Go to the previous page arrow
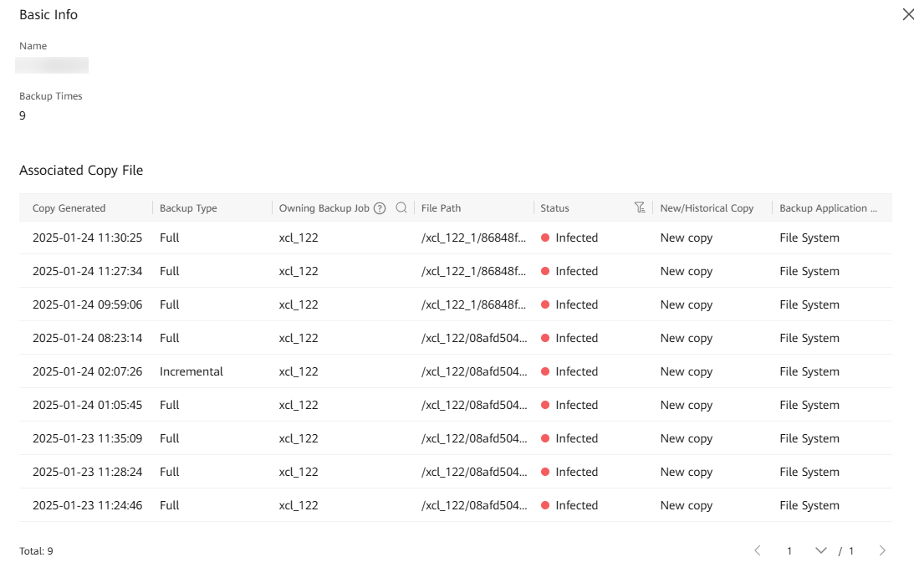Image resolution: width=914 pixels, height=588 pixels. pos(758,550)
